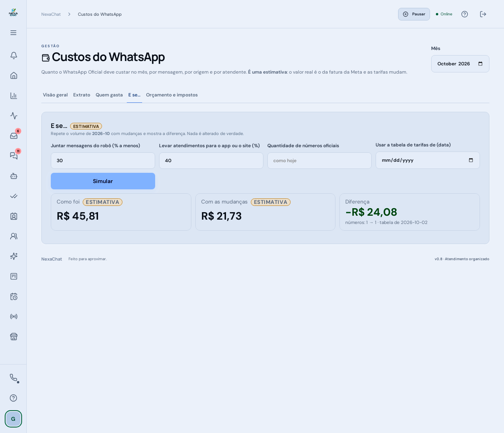The image size is (504, 433).
Task: Click the Pausar button
Action: (x=414, y=14)
